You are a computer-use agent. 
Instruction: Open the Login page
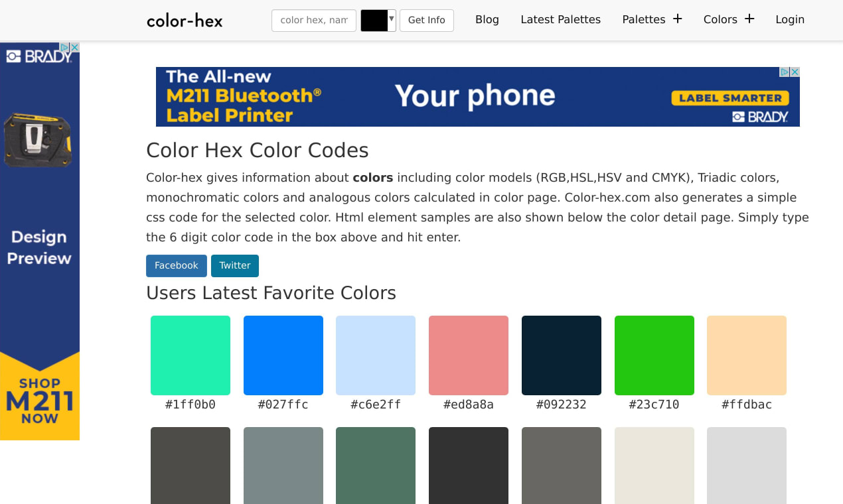(x=790, y=20)
